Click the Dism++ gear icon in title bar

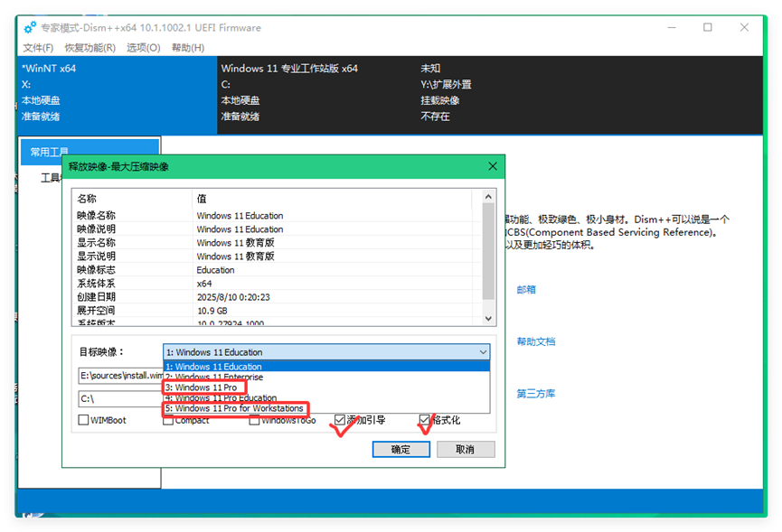pyautogui.click(x=28, y=28)
